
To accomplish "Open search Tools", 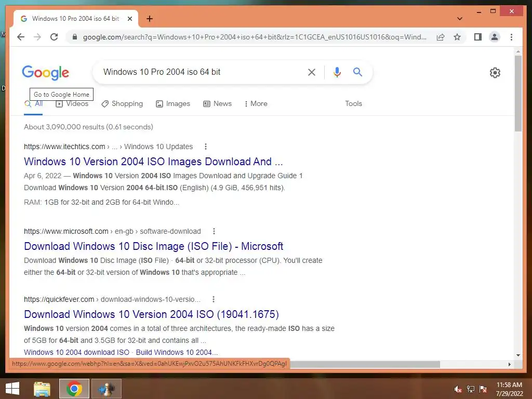I will (x=353, y=104).
